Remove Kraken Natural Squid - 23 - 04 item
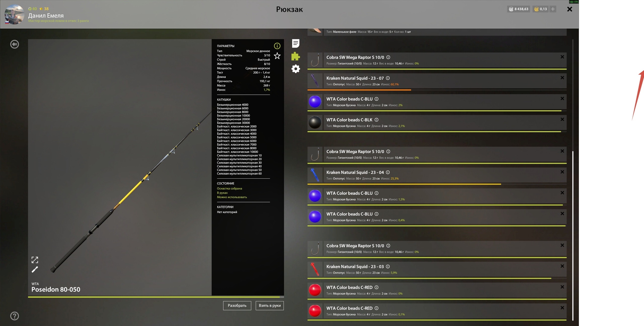This screenshot has width=644, height=326. click(562, 172)
